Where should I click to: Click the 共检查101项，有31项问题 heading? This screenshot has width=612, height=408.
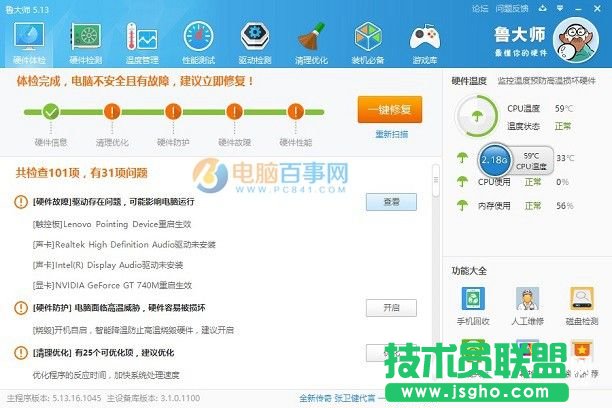coord(82,173)
